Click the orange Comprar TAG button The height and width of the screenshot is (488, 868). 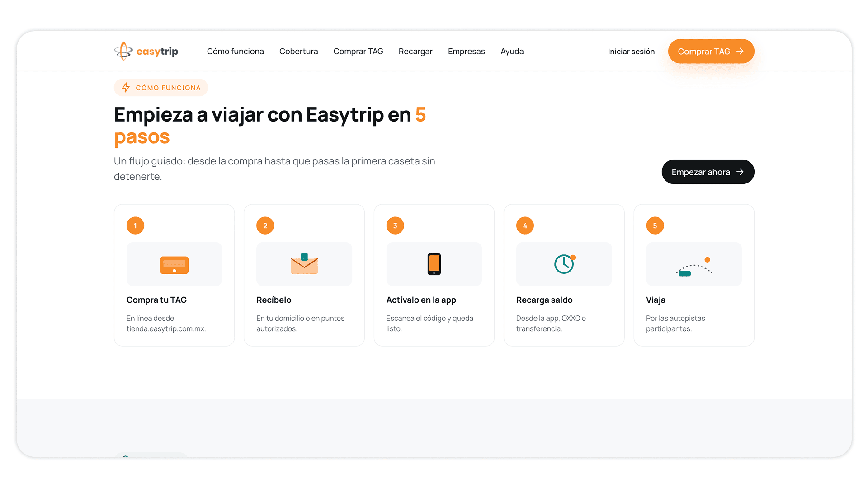(x=711, y=51)
